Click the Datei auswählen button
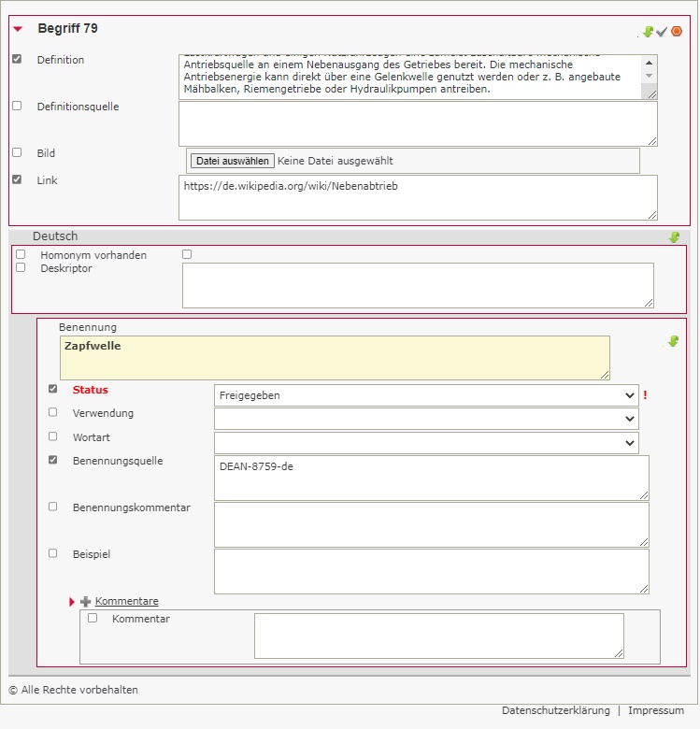 click(232, 161)
